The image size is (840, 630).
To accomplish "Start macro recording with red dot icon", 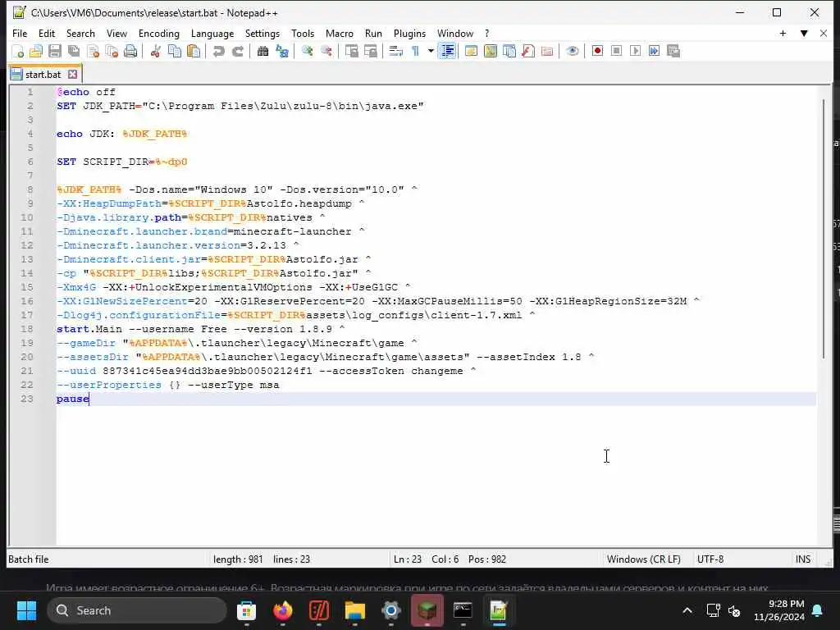I will (597, 52).
